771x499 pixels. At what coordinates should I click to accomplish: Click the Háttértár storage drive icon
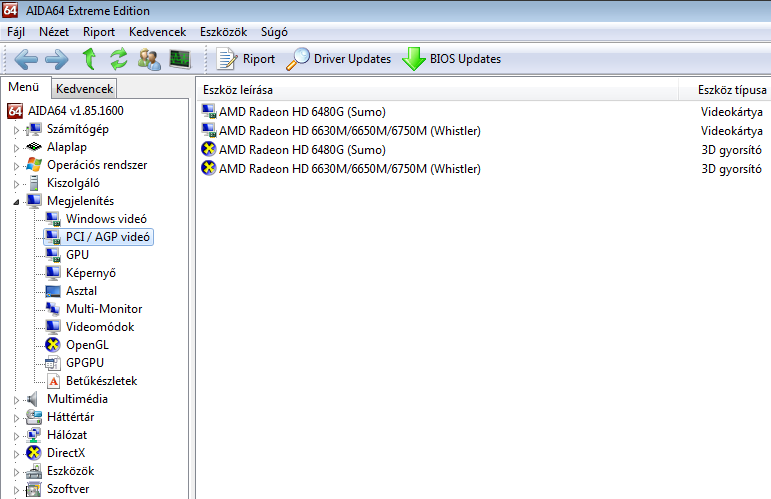(x=34, y=417)
